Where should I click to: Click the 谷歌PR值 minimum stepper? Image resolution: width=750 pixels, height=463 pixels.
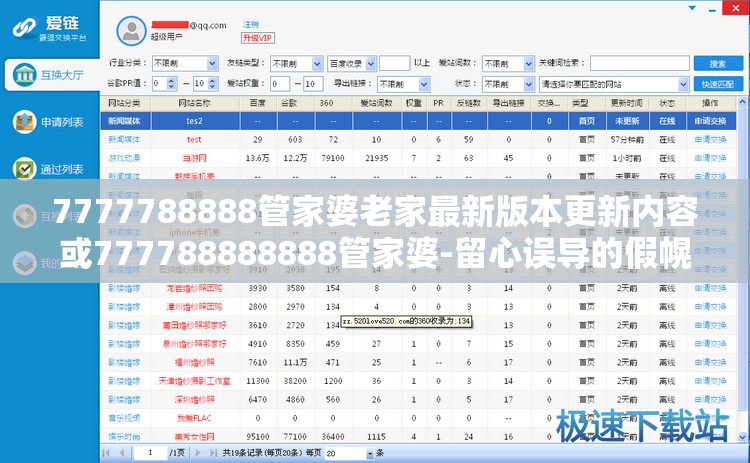172,84
